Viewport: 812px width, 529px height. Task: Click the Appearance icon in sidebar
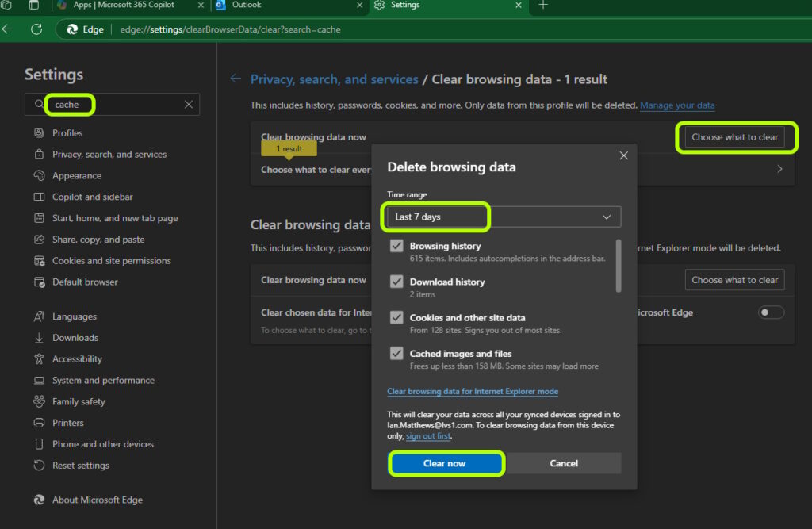[x=39, y=176]
